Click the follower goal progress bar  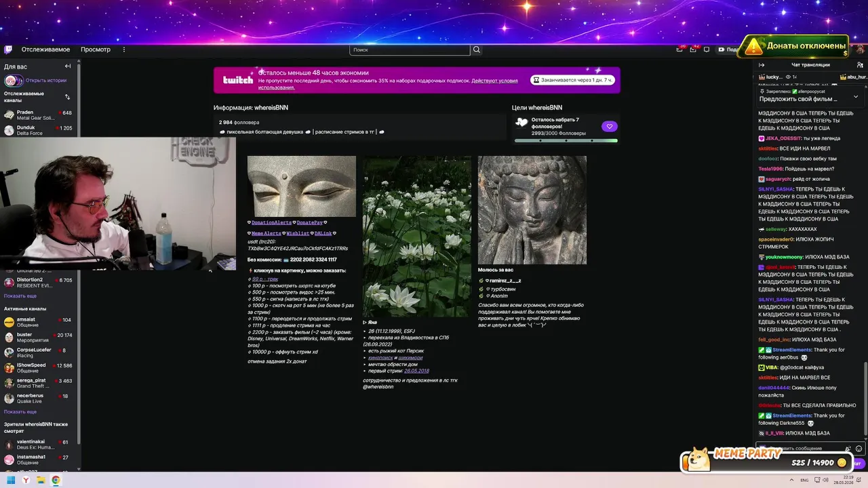[x=566, y=140]
